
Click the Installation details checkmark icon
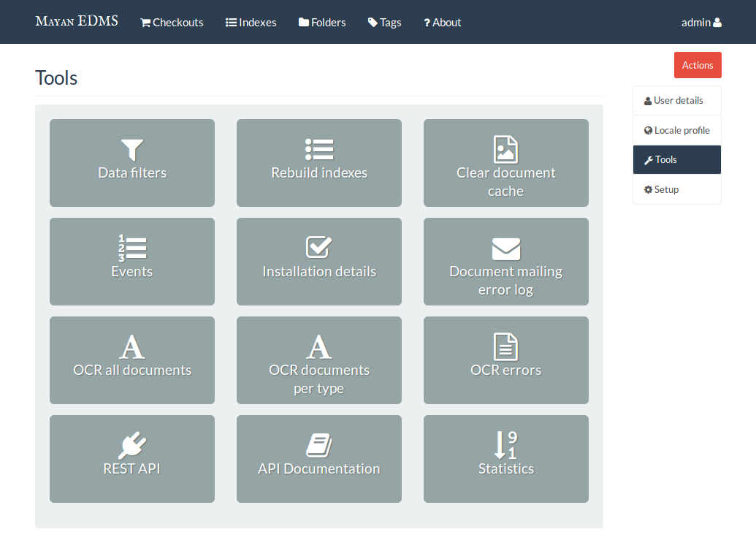319,248
